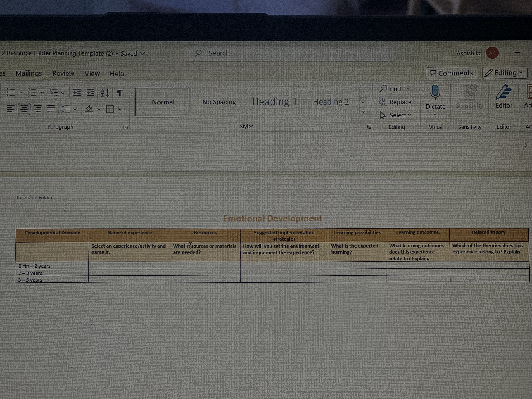Expand the Borders dropdown arrow
Viewport: 532px width, 399px height.
coord(120,109)
